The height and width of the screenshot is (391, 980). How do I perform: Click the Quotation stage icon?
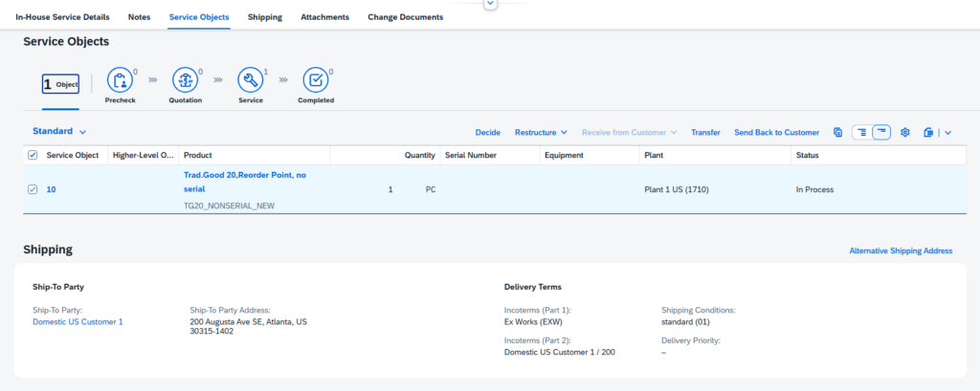185,80
